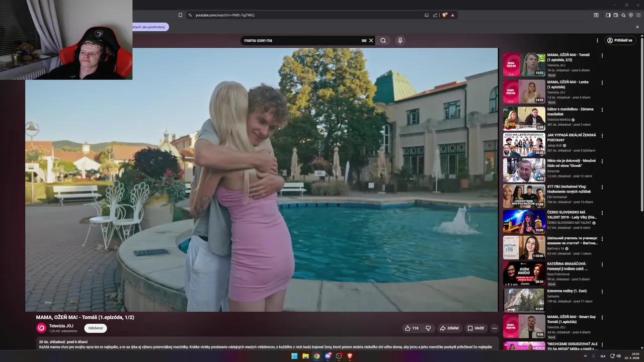This screenshot has width=644, height=362.
Task: Click the Zdieľať share button
Action: (449, 328)
